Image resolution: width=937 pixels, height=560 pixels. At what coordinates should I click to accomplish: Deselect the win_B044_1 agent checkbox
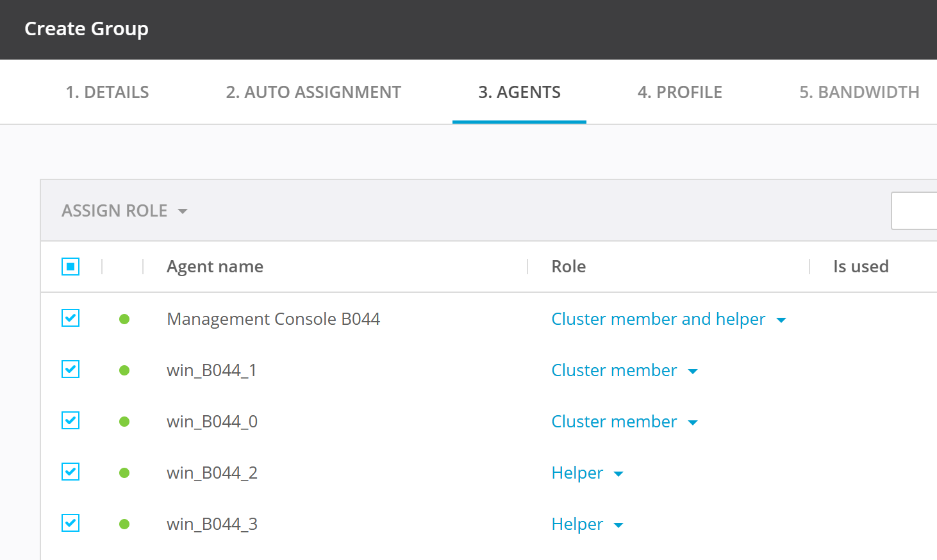pos(70,369)
